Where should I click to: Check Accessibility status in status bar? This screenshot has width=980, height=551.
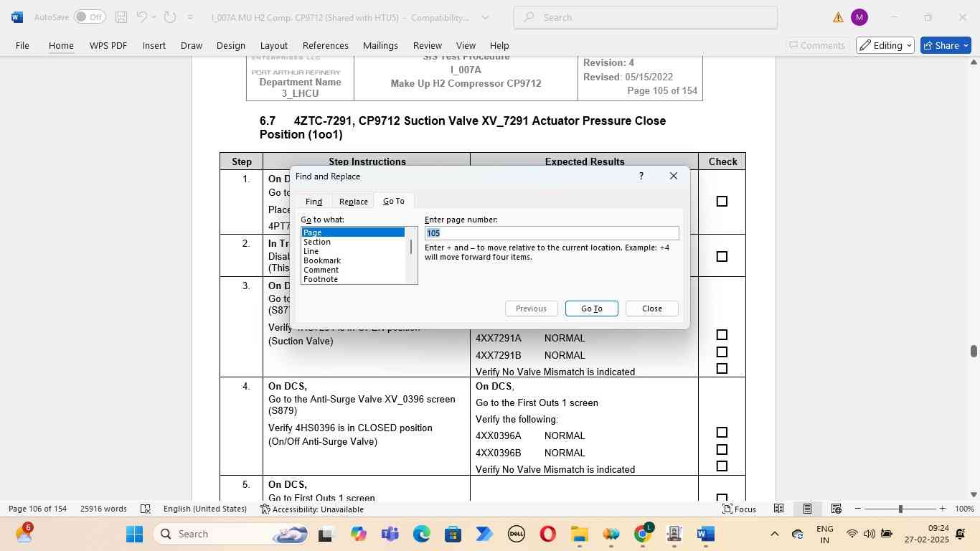click(311, 509)
